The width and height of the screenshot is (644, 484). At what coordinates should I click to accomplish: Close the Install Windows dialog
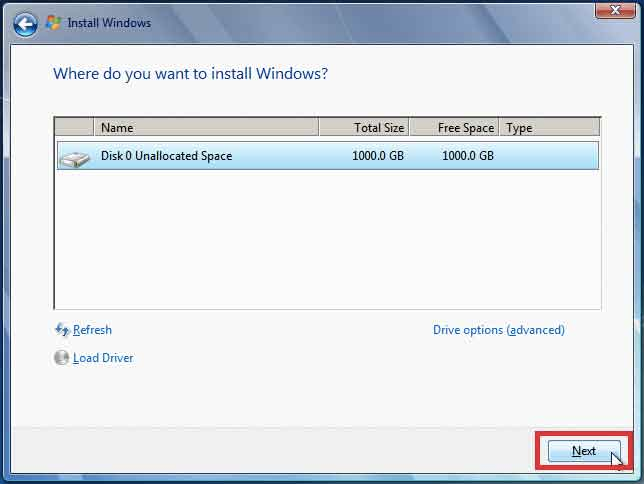pyautogui.click(x=615, y=10)
